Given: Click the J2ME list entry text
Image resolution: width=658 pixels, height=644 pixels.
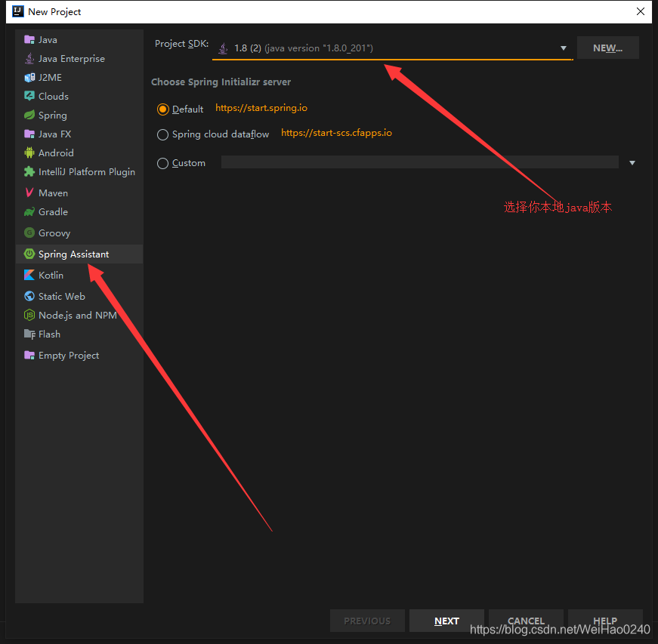Looking at the screenshot, I should [50, 78].
